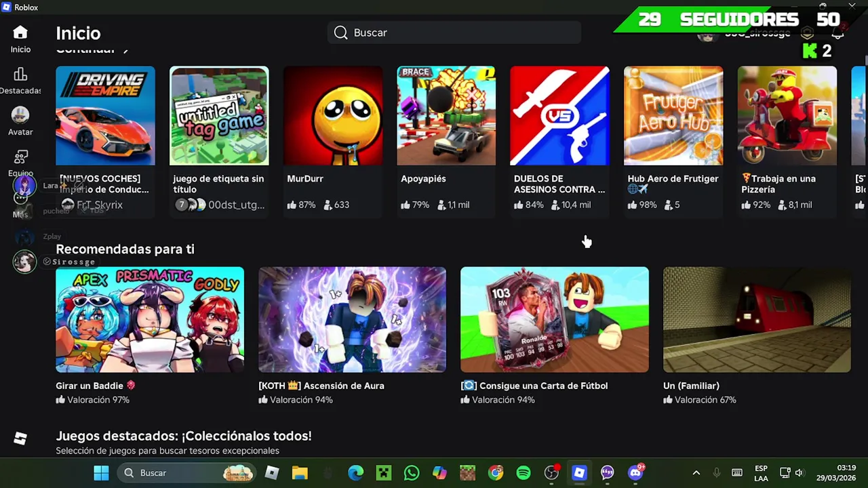Open the notifications bell icon
The height and width of the screenshot is (488, 868).
click(838, 34)
